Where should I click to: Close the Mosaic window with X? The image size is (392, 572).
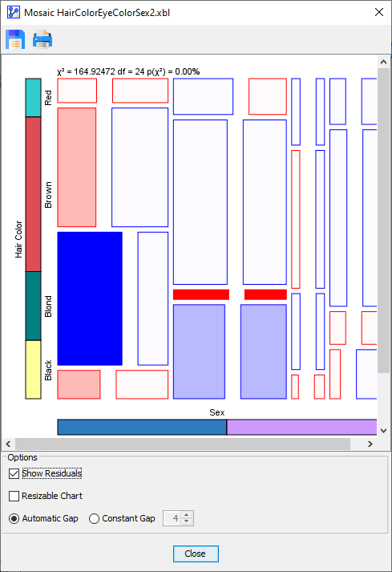(379, 12)
